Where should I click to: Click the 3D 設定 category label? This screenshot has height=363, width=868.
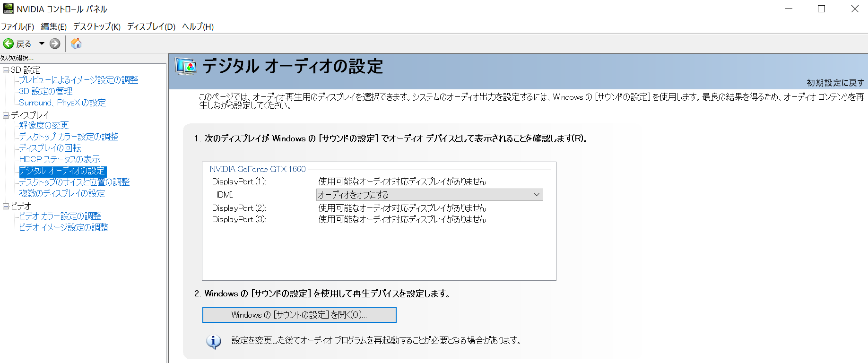tap(26, 70)
